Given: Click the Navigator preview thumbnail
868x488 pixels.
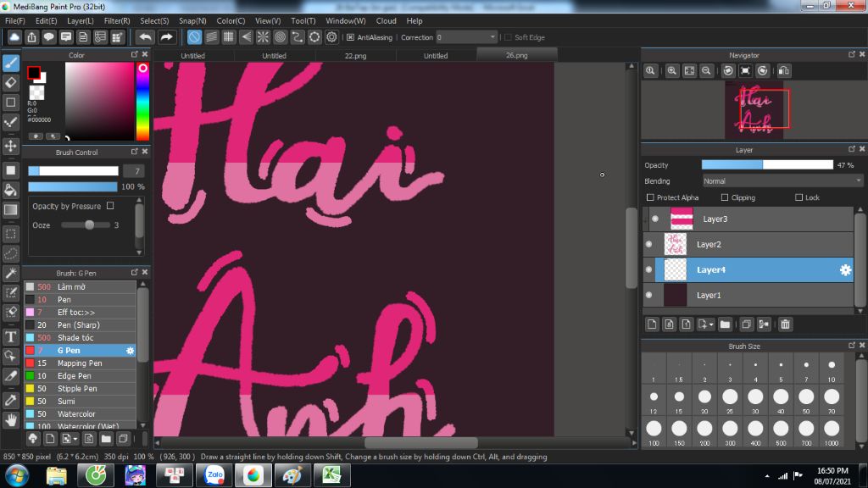Looking at the screenshot, I should pos(755,110).
